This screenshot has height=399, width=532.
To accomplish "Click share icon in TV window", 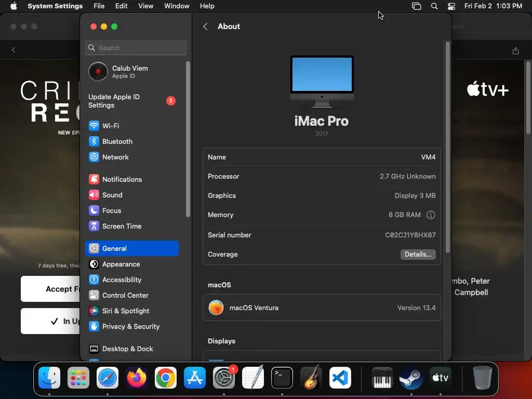I will 515,50.
